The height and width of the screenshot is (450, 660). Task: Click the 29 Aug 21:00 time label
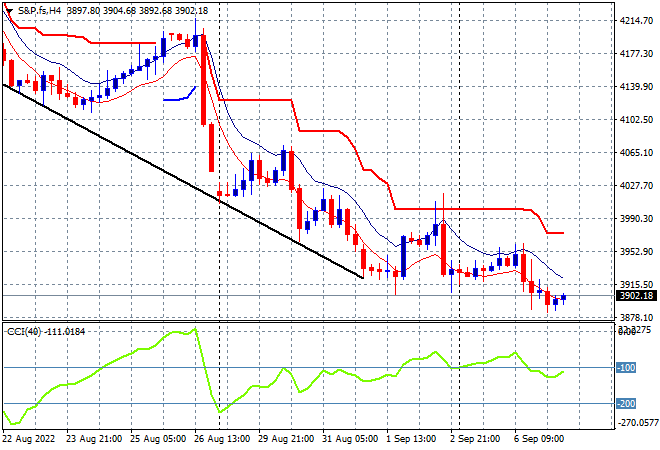click(x=286, y=439)
